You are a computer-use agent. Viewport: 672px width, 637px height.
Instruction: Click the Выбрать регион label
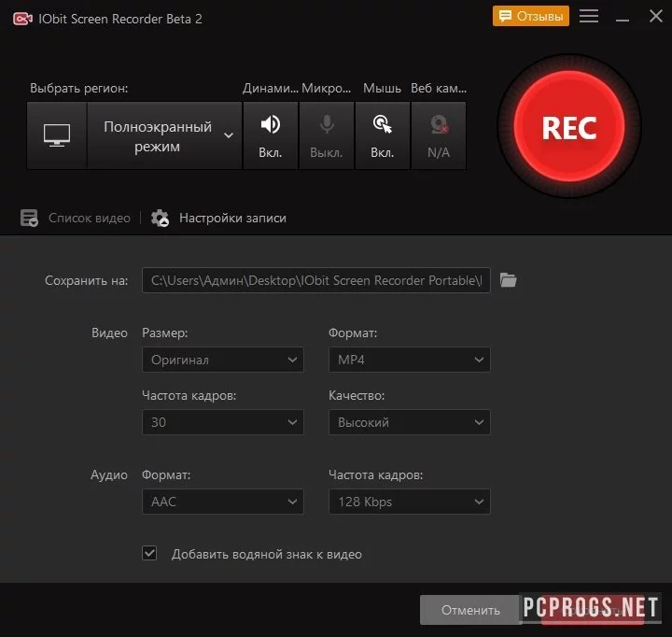click(78, 89)
